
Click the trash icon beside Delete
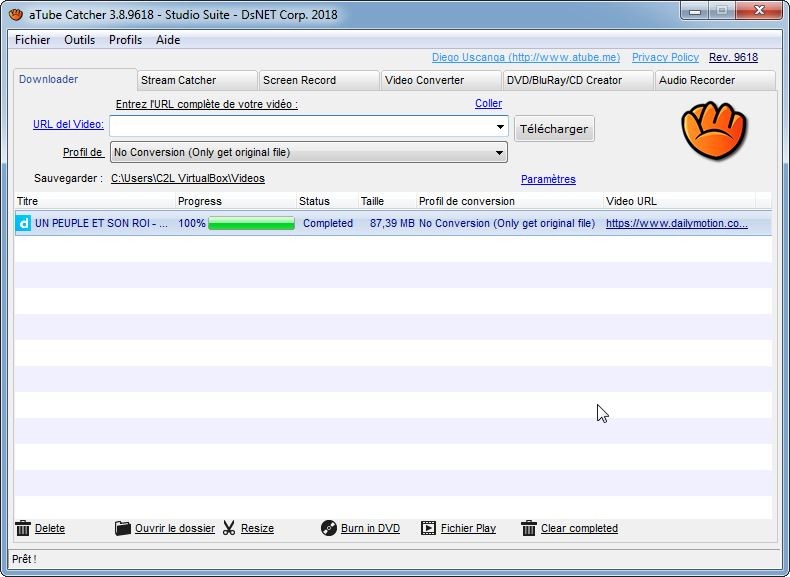[23, 528]
